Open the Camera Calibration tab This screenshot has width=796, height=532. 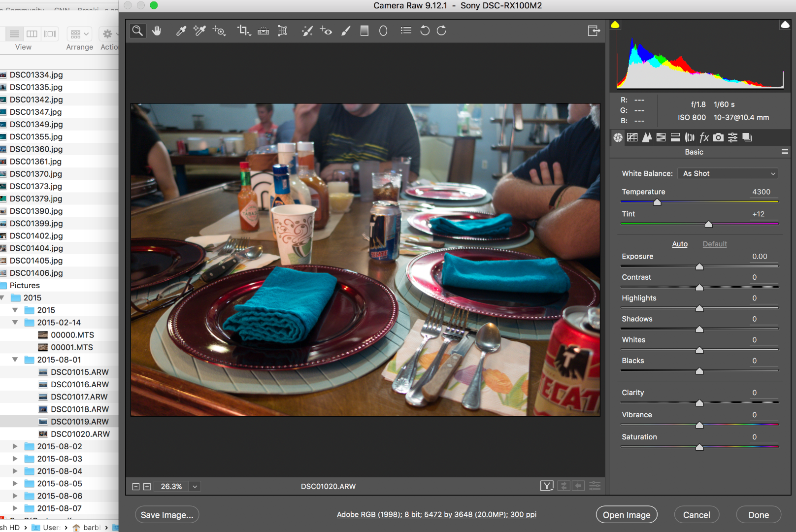click(719, 137)
